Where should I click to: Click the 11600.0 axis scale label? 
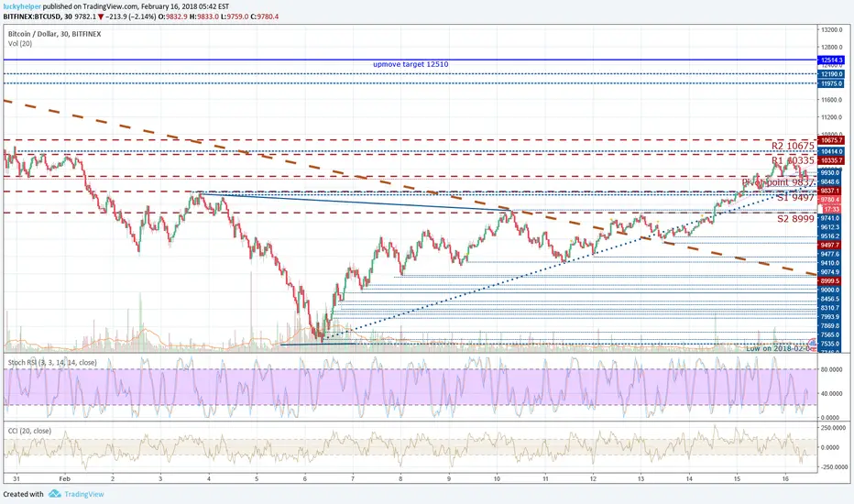833,100
